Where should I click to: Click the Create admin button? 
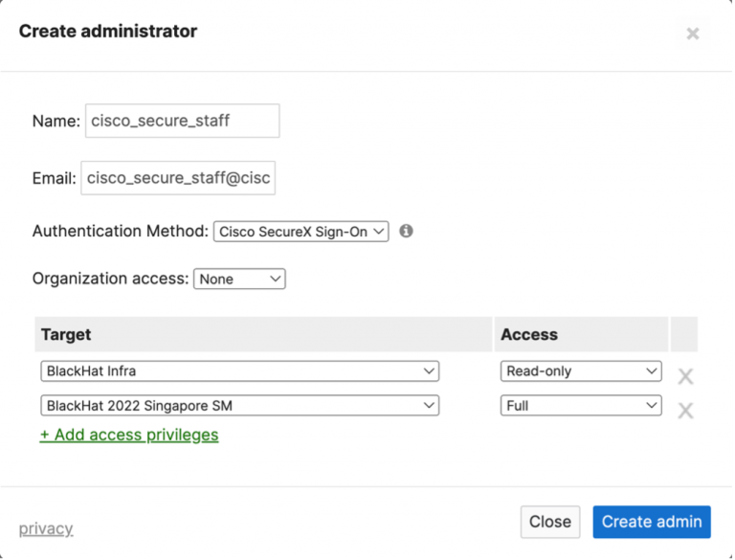(651, 522)
